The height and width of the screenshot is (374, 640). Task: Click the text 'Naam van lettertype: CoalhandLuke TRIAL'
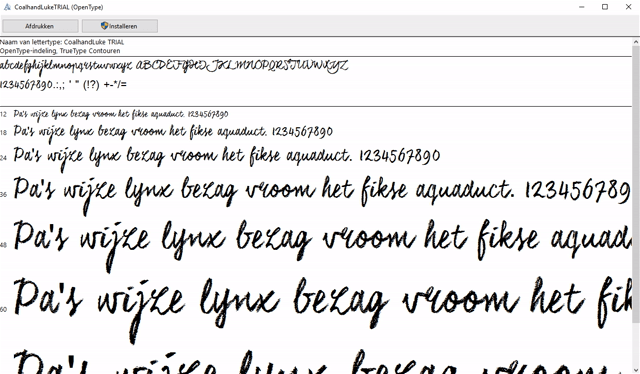[62, 42]
